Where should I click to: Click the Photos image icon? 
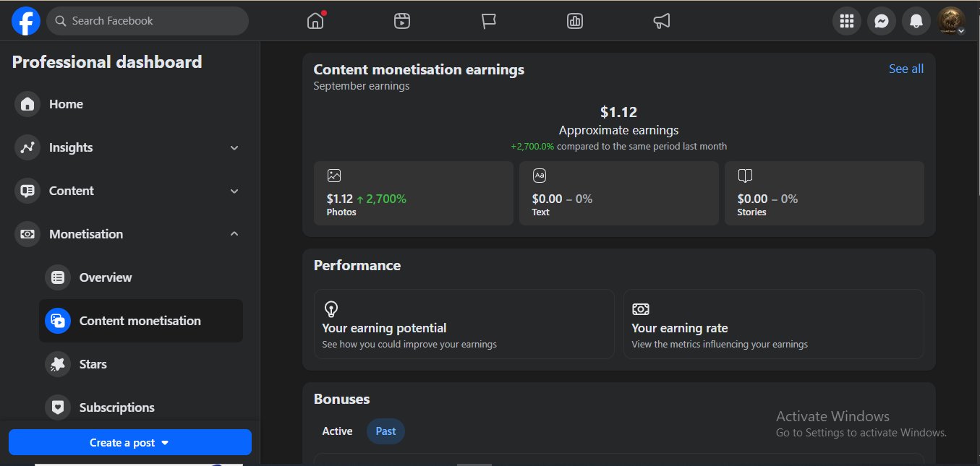click(334, 176)
